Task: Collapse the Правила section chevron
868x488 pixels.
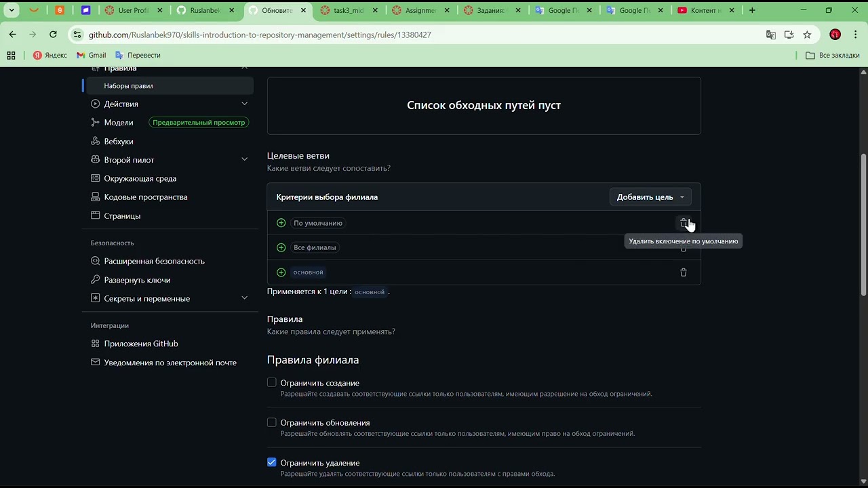Action: [x=244, y=68]
